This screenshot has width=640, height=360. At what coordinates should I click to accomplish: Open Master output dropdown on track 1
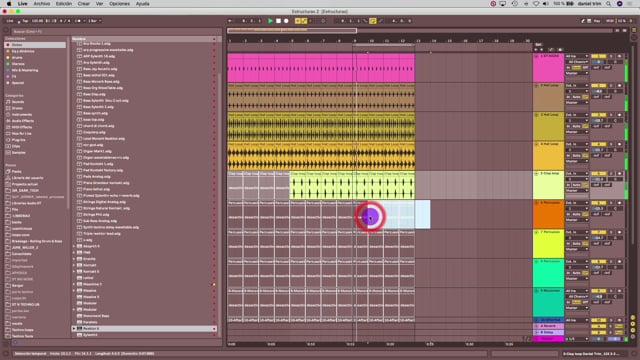point(577,73)
